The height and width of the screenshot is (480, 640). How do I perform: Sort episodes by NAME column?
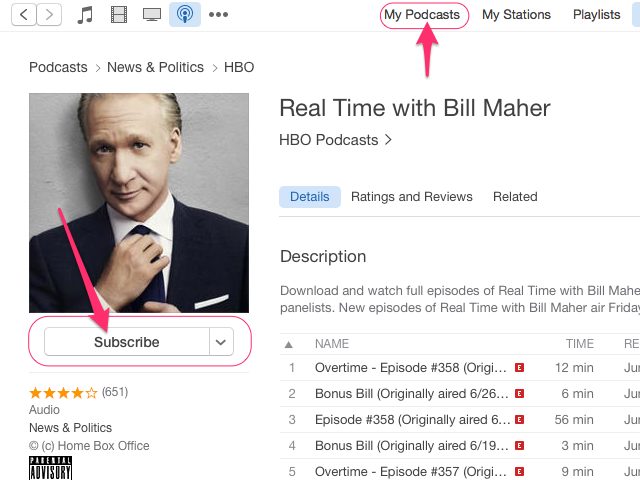click(332, 344)
